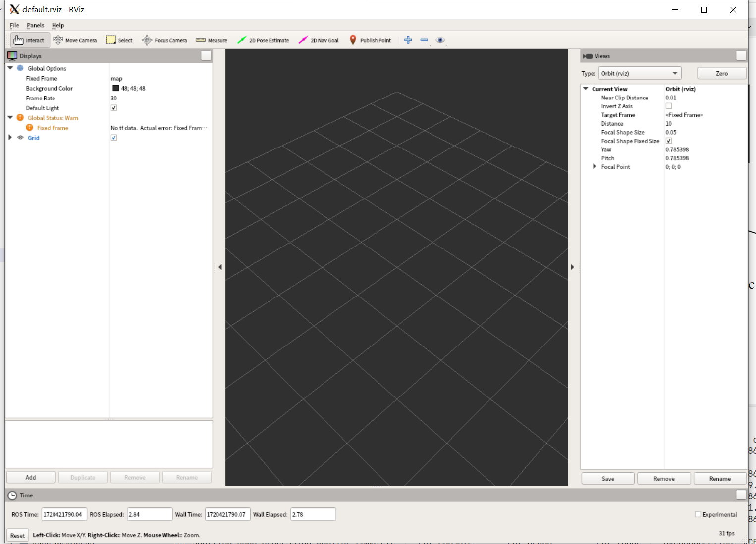Select the Interact tool
Image resolution: width=756 pixels, height=544 pixels.
[30, 40]
